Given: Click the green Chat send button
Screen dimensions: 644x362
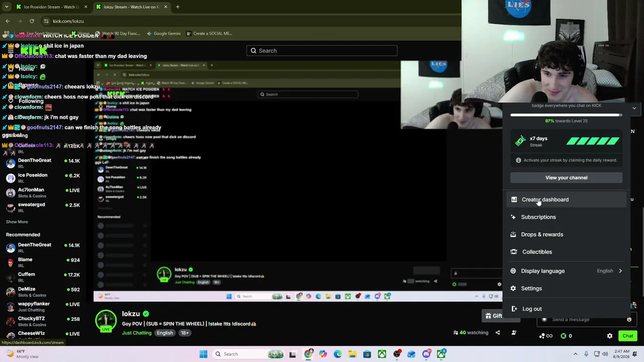Looking at the screenshot, I should point(628,336).
